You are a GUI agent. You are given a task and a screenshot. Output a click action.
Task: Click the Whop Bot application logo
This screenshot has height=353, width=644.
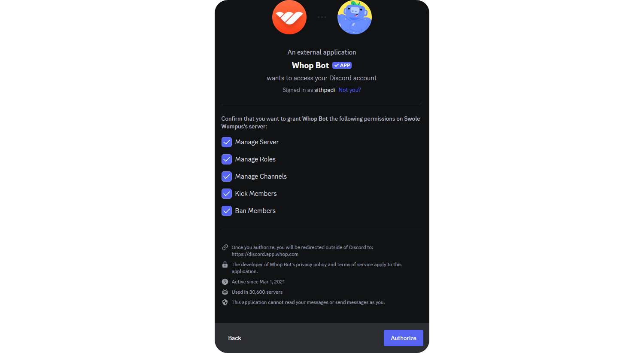[289, 17]
